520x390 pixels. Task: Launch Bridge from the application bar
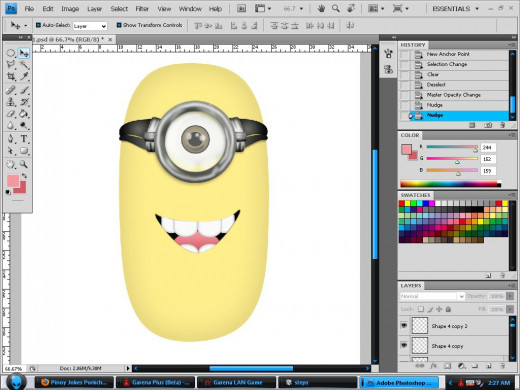(x=241, y=9)
